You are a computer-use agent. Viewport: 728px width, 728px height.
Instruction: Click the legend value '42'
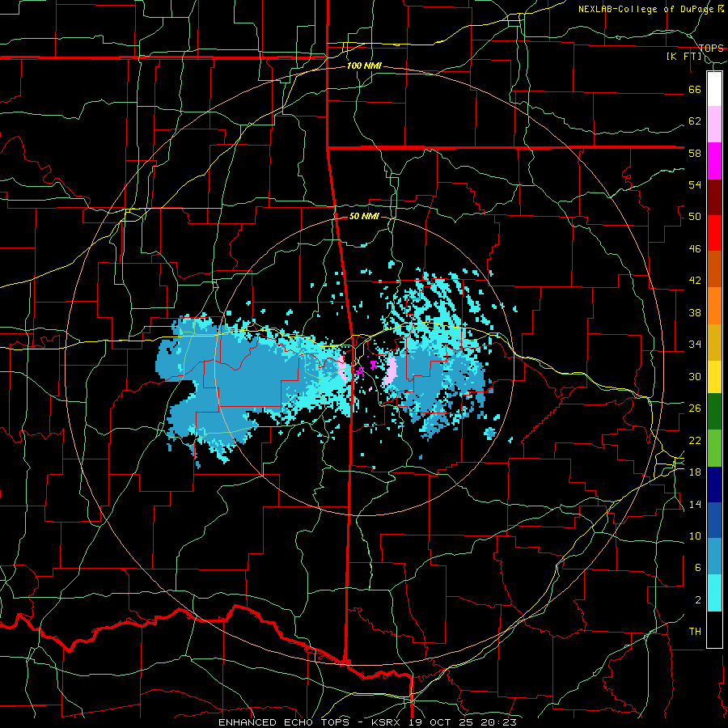[x=695, y=281]
